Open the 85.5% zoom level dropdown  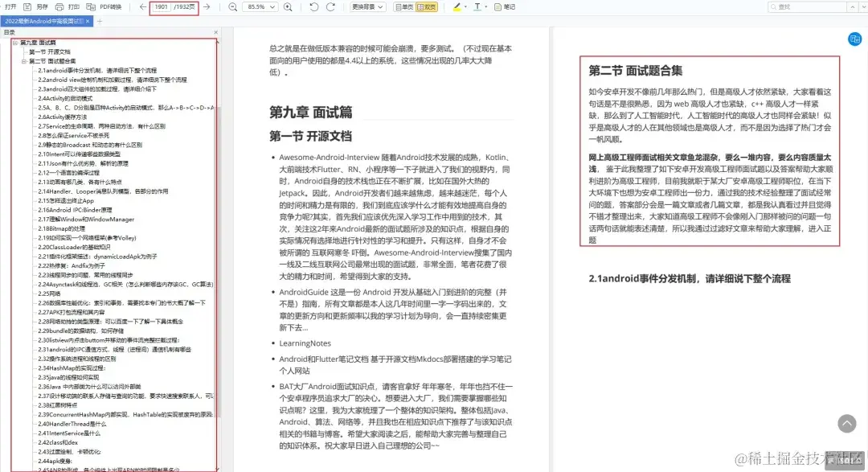pyautogui.click(x=259, y=8)
